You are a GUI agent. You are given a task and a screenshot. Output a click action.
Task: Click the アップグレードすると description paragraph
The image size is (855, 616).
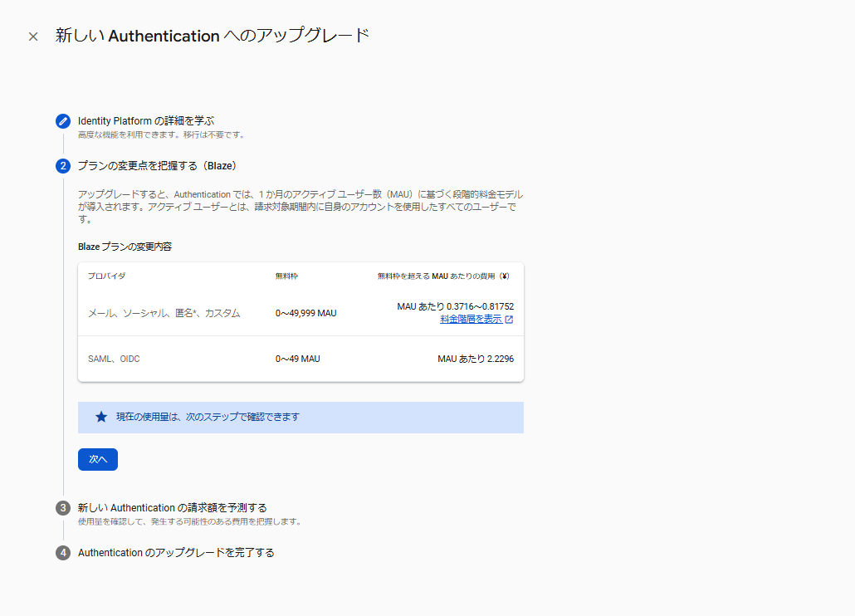pyautogui.click(x=300, y=207)
